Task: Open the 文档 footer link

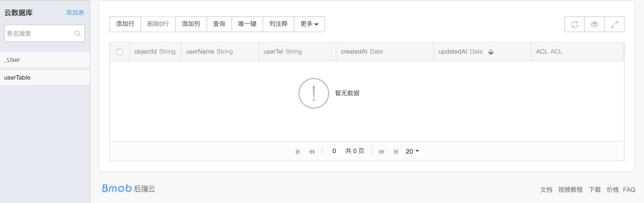Action: click(546, 189)
